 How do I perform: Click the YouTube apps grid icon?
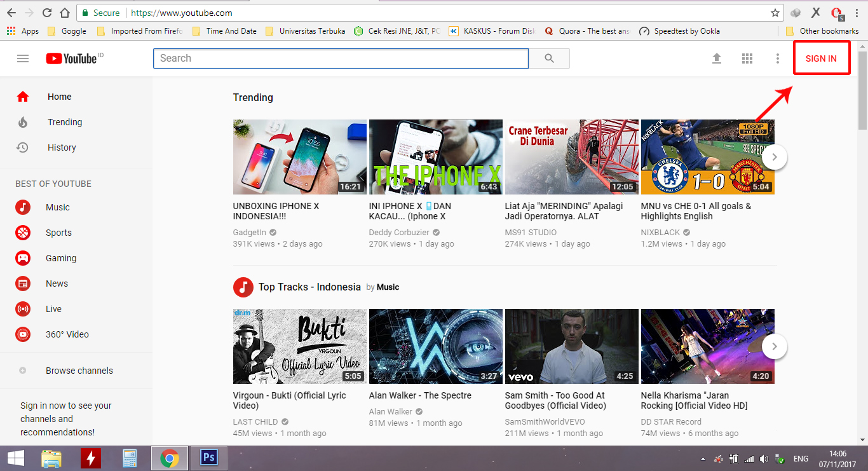pos(747,58)
